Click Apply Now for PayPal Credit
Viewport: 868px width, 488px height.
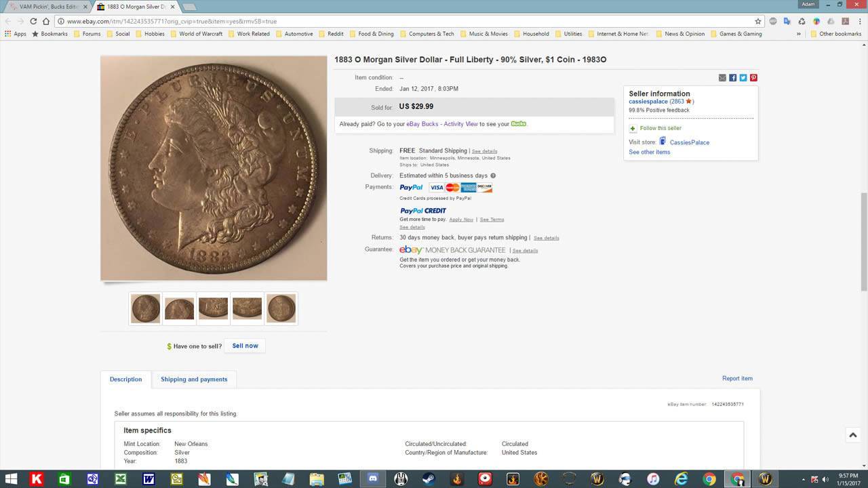click(x=461, y=220)
